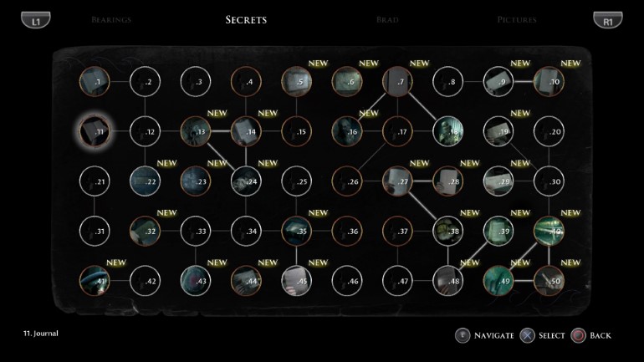644x362 pixels.
Task: Select empty node number 21
Action: coord(94,181)
